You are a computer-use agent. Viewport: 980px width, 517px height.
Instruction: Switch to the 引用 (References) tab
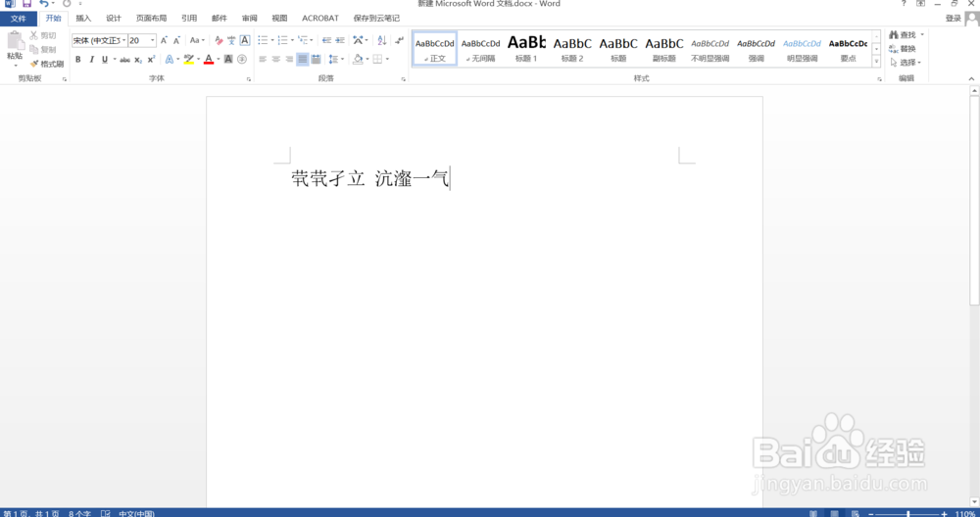tap(189, 19)
